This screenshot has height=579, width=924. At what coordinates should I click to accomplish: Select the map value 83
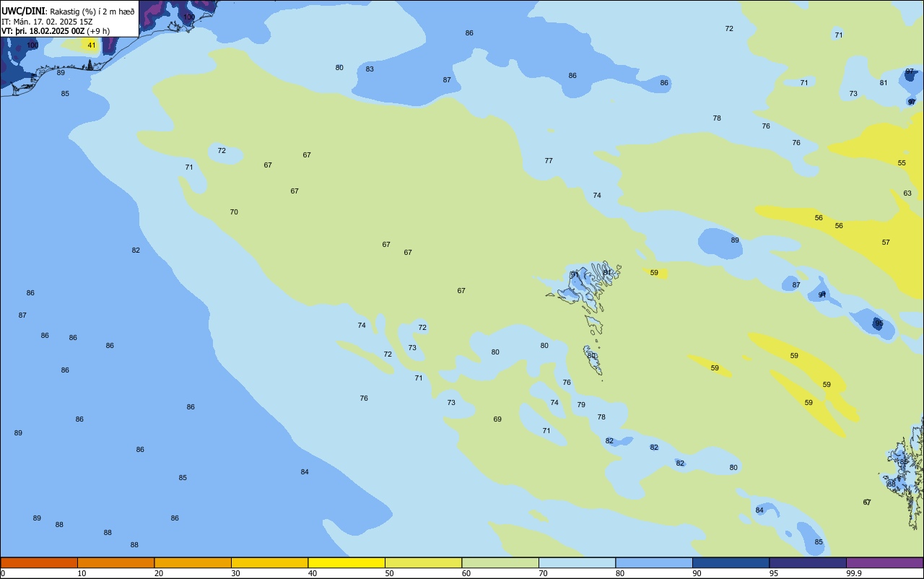(x=370, y=69)
